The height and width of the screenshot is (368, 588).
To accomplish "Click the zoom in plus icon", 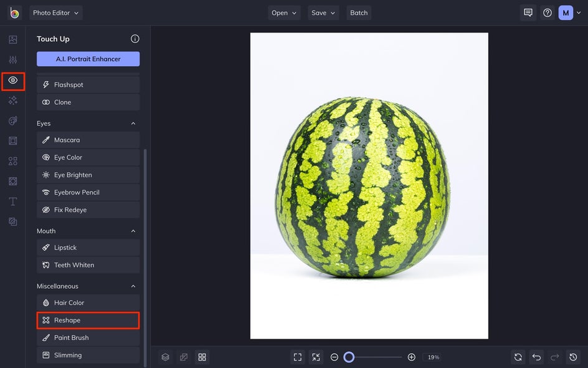I will 411,357.
